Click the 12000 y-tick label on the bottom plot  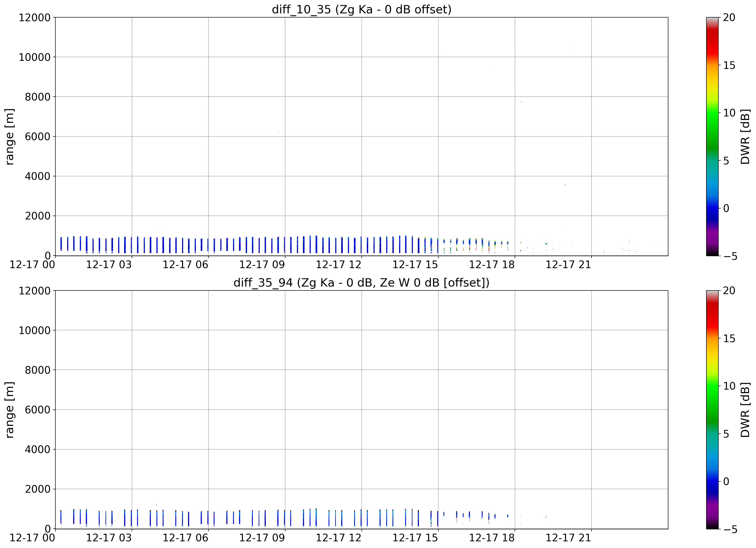pos(35,291)
